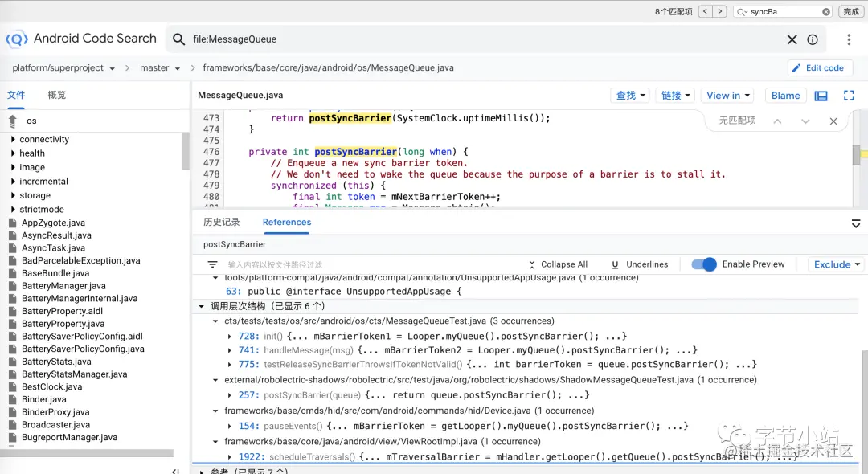868x474 pixels.
Task: Expand the health folder
Action: (13, 153)
